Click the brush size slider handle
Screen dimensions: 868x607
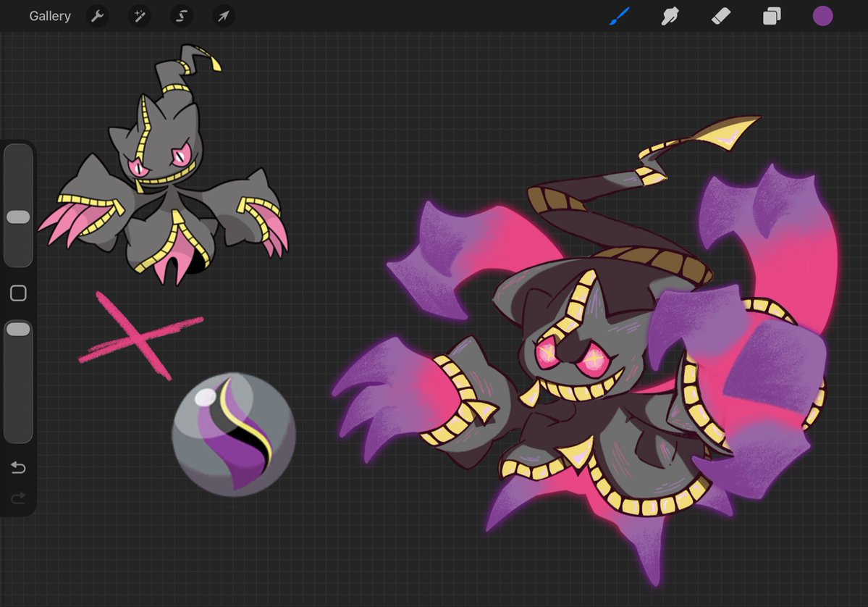[x=18, y=217]
